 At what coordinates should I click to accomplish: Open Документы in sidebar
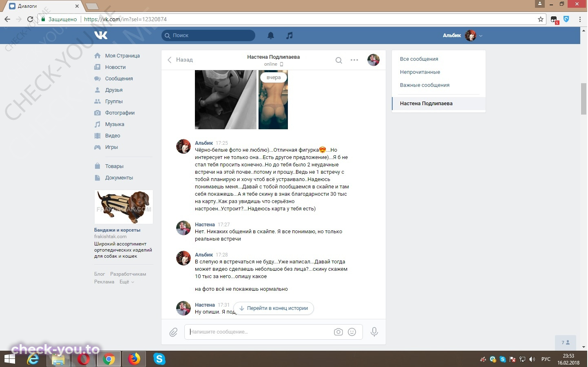[119, 178]
